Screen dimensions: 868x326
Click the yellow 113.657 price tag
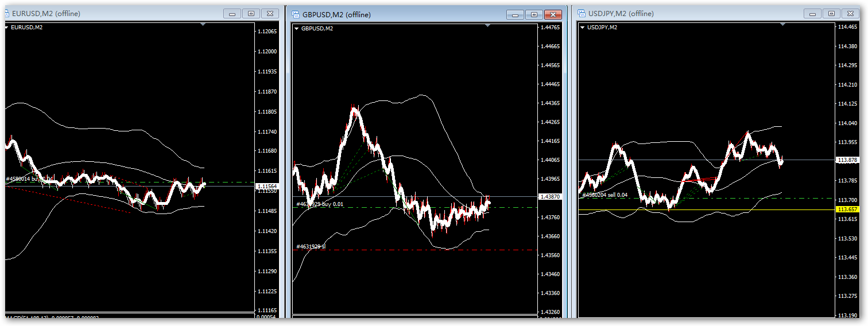click(x=847, y=209)
